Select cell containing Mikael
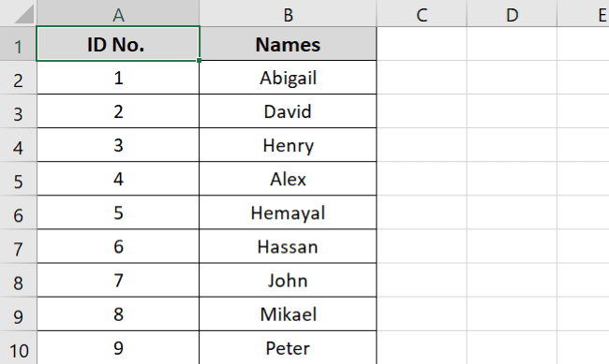Screen dimensions: 609x364 tap(288, 314)
